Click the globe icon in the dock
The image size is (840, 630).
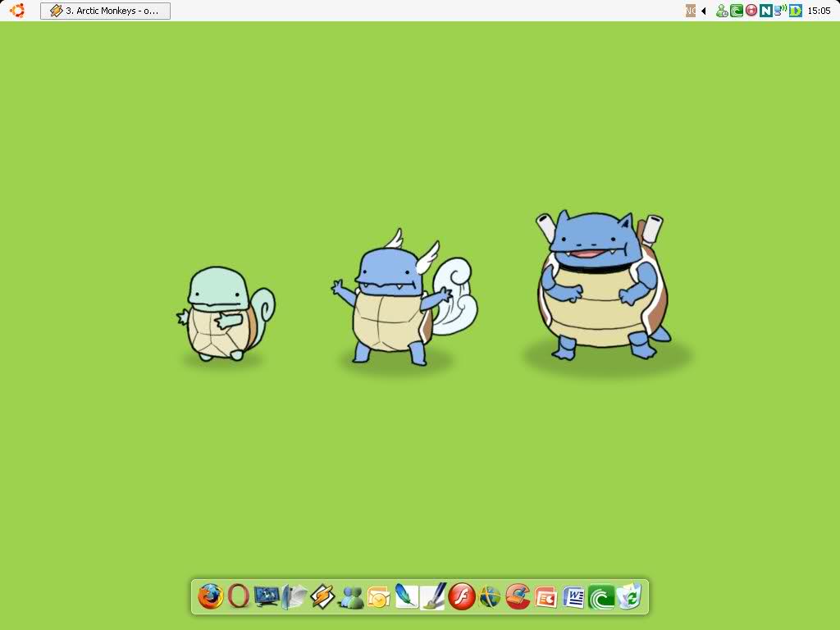point(490,596)
